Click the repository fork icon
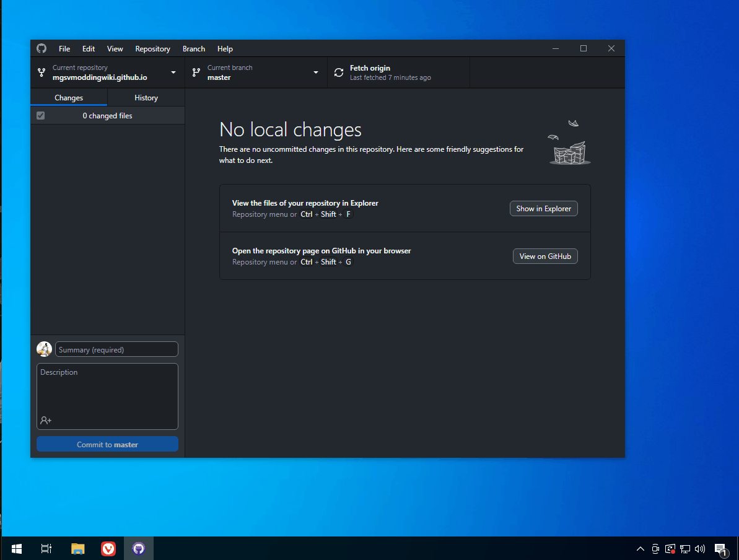Image resolution: width=739 pixels, height=560 pixels. (x=42, y=72)
